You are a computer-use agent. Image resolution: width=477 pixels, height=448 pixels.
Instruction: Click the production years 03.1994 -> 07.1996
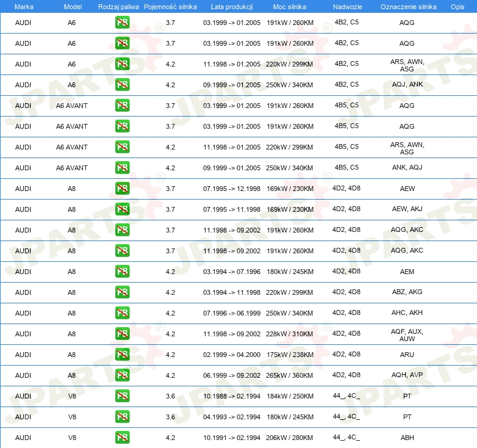[232, 272]
